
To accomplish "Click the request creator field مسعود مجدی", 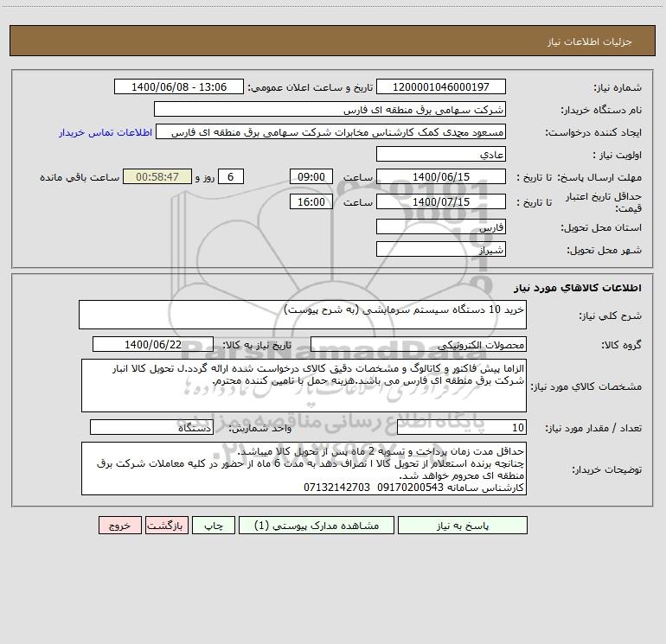I will 331,131.
